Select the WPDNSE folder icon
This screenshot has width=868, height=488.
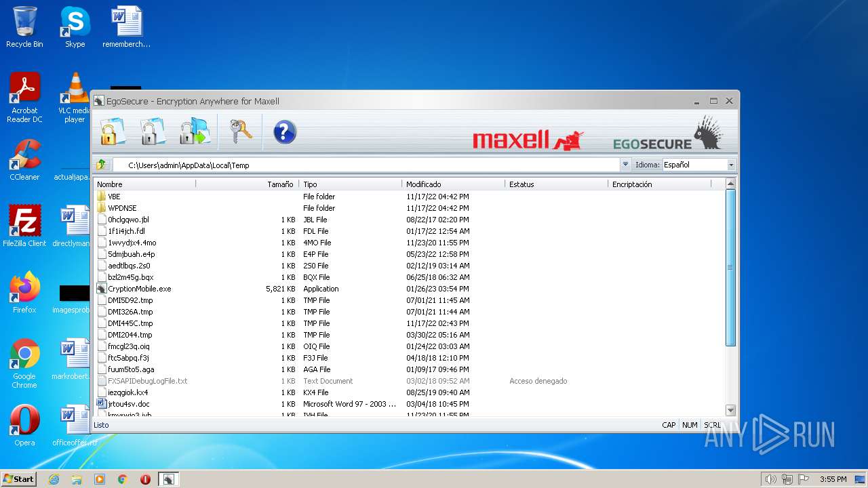tap(102, 208)
